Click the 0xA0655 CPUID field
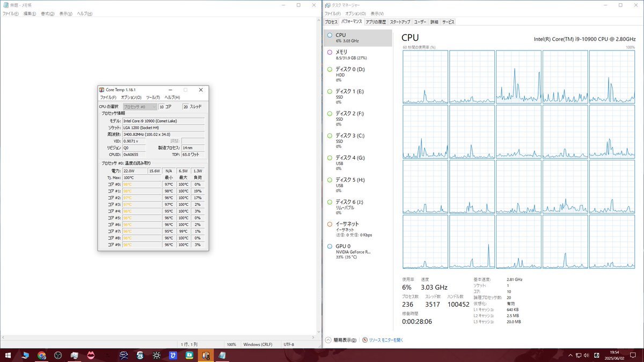The width and height of the screenshot is (644, 362). (134, 154)
